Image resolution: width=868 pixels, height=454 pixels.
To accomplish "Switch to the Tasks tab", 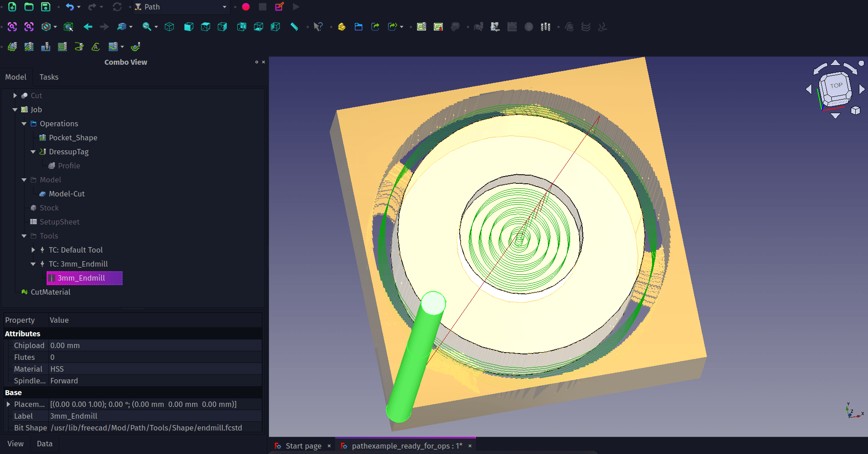I will (x=49, y=77).
